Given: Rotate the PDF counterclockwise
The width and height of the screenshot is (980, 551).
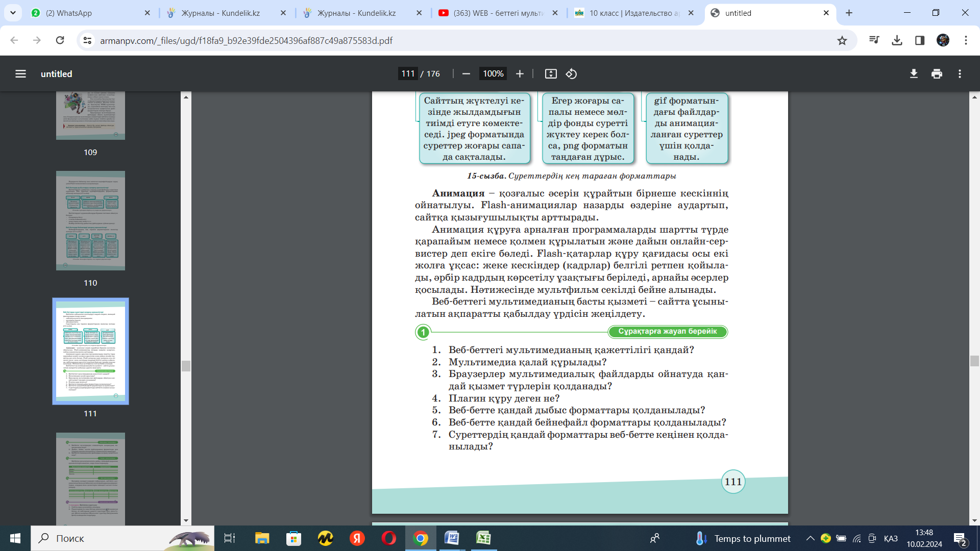Looking at the screenshot, I should click(x=571, y=74).
